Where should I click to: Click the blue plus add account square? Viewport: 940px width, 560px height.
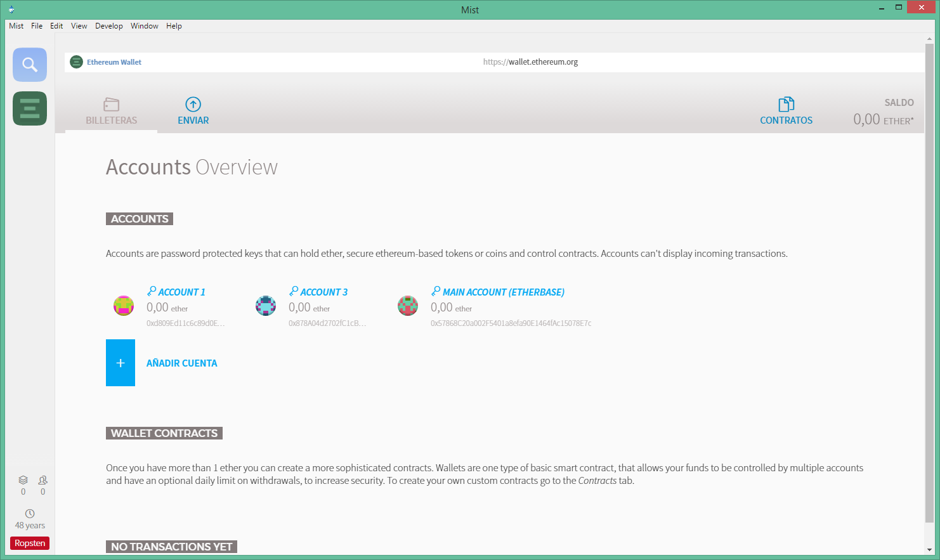pos(121,363)
